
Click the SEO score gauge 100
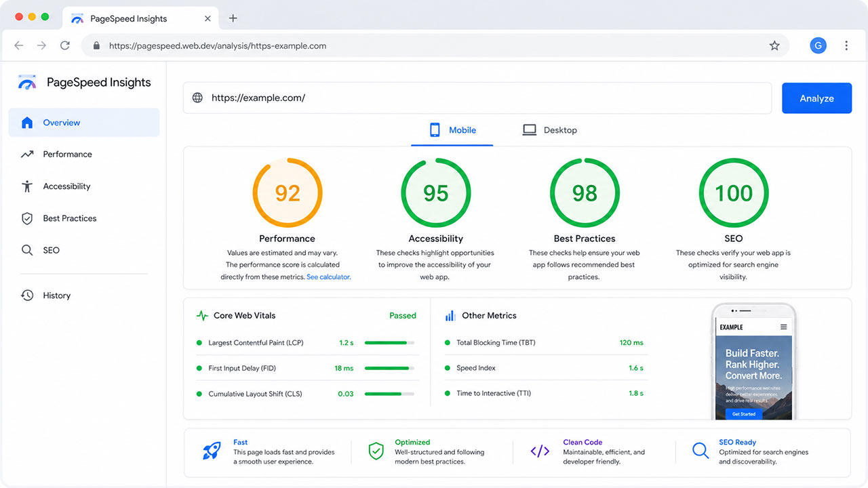point(734,193)
